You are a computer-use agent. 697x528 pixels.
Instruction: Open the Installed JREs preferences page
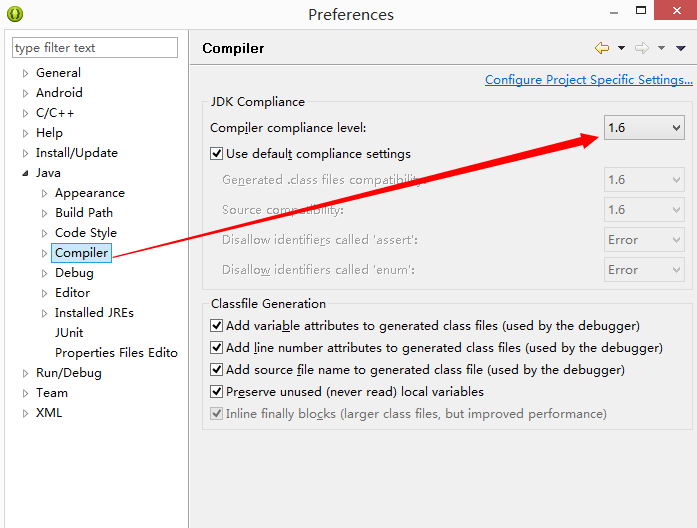[94, 313]
